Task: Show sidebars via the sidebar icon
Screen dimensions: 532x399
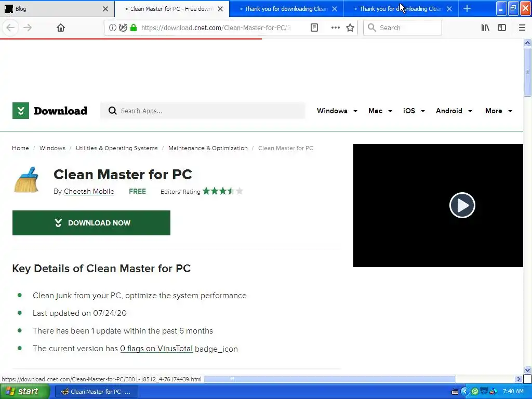Action: pyautogui.click(x=502, y=28)
